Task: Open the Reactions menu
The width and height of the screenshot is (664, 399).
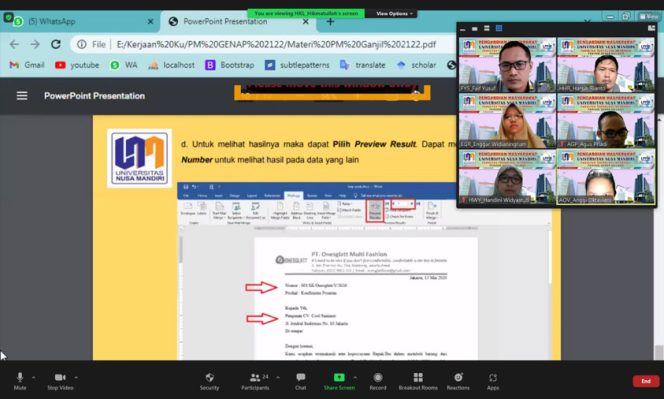Action: pyautogui.click(x=458, y=381)
